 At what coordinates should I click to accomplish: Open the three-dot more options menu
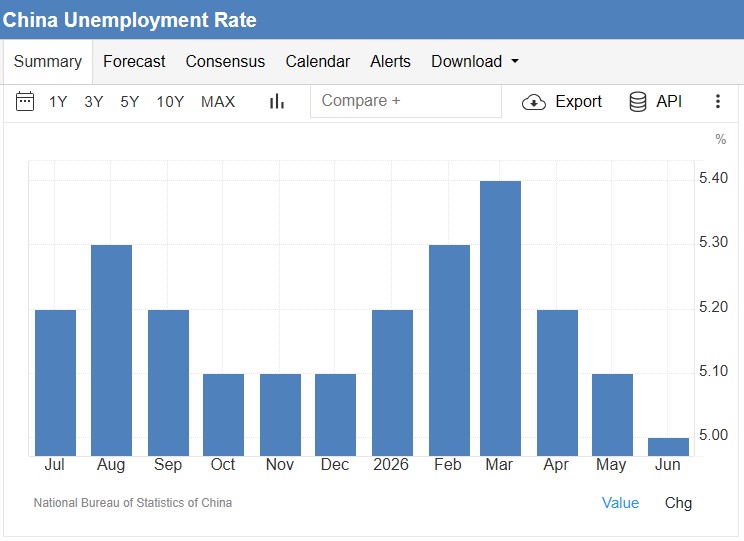(x=717, y=101)
